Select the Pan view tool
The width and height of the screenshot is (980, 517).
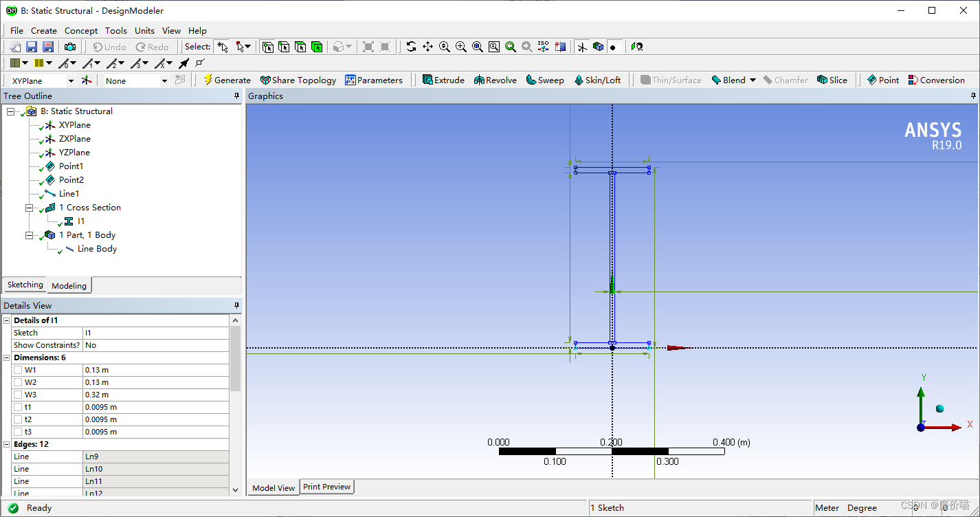pyautogui.click(x=427, y=47)
